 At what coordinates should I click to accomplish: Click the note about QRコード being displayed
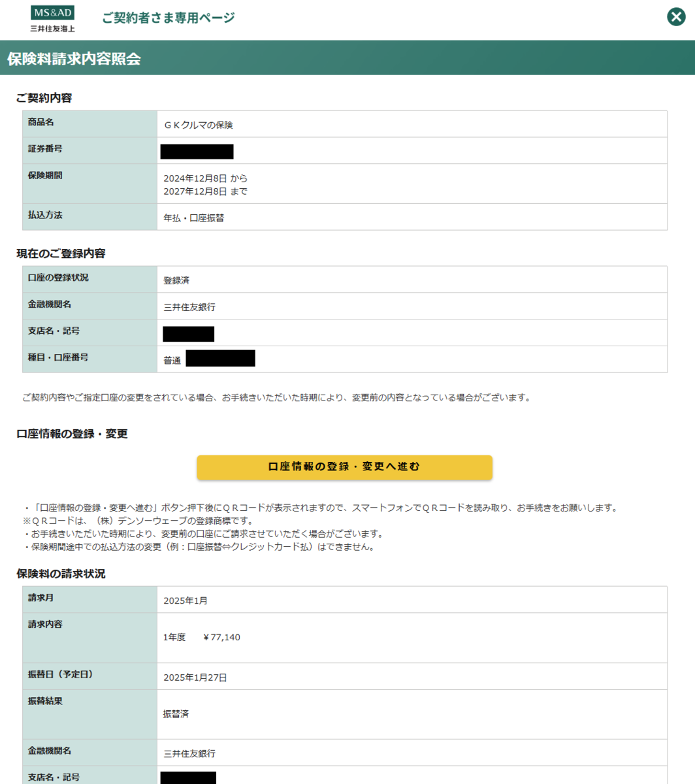coord(320,508)
